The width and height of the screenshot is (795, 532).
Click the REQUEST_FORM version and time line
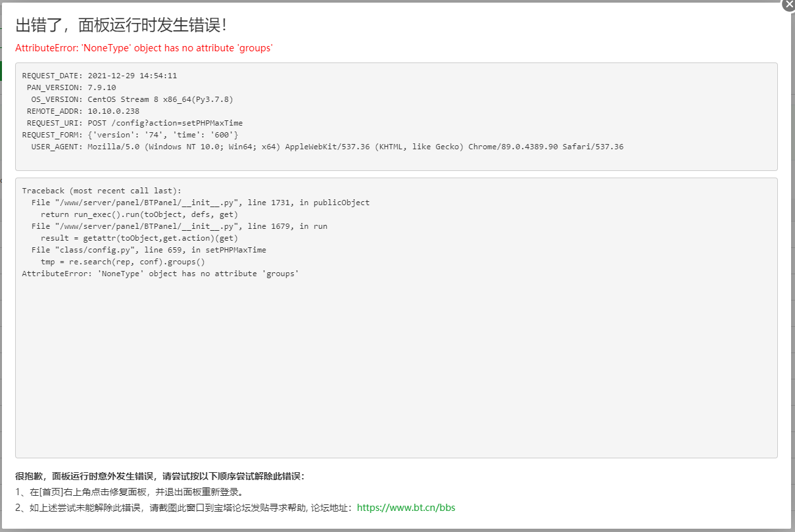[x=130, y=135]
